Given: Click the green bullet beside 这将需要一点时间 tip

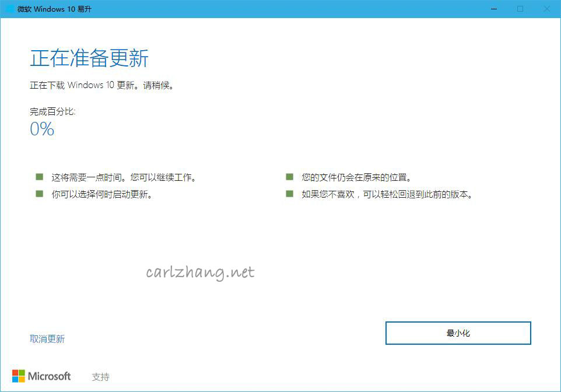Looking at the screenshot, I should 40,176.
